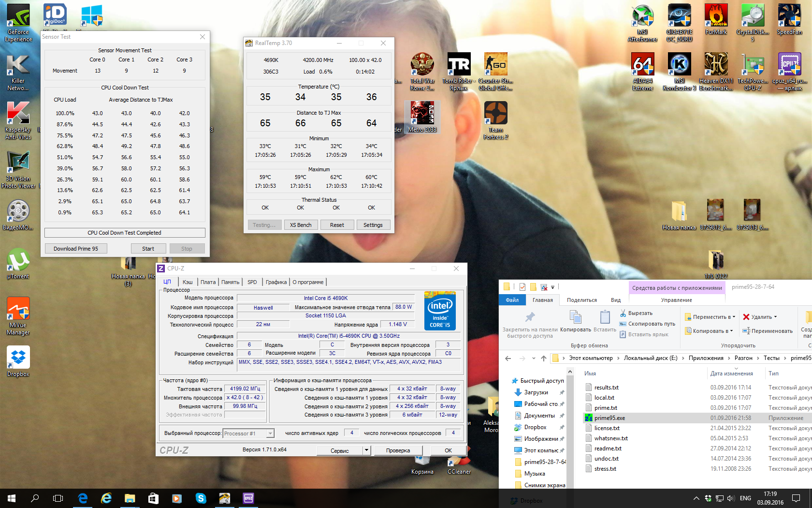The width and height of the screenshot is (812, 508).
Task: Open the Поделиться ribbon tab in Explorer
Action: tap(582, 300)
